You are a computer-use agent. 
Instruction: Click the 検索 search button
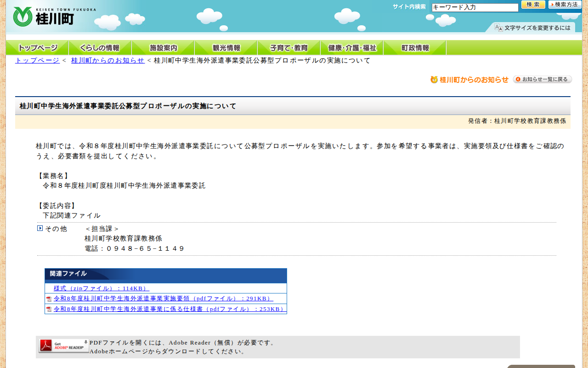click(533, 5)
